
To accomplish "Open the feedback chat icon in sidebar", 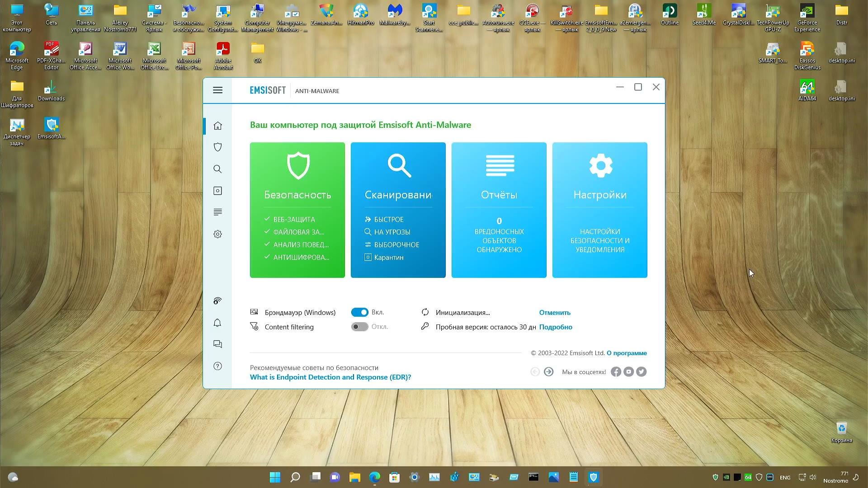I will click(x=217, y=344).
